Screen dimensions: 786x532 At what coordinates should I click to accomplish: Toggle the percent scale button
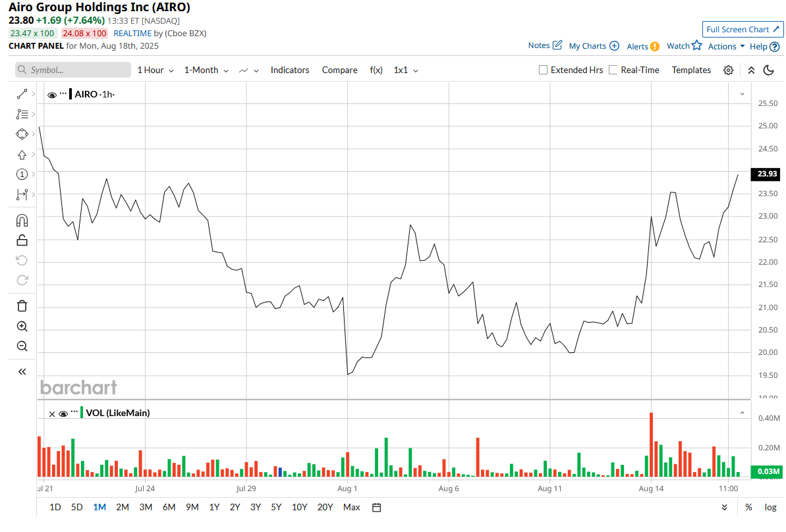pyautogui.click(x=748, y=508)
